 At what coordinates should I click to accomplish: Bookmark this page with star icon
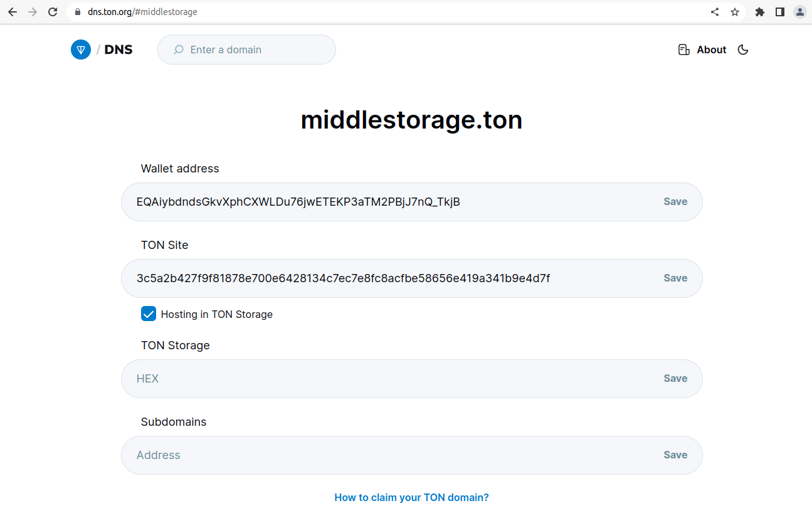(x=735, y=12)
